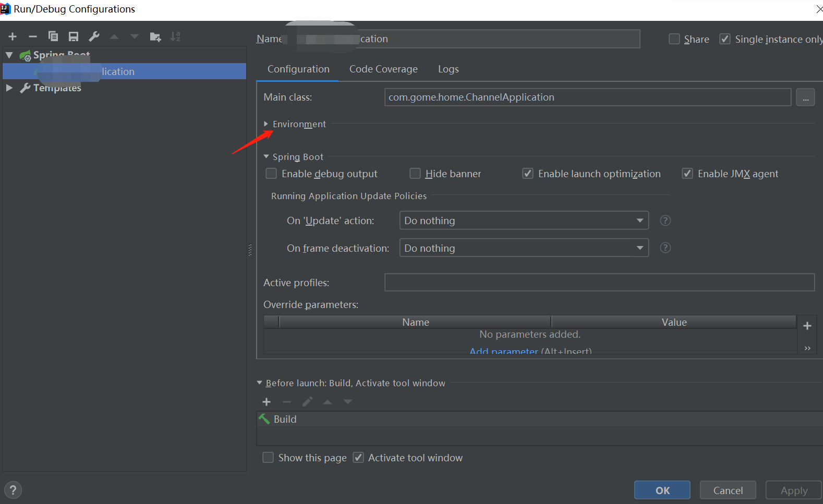Click the Name column header
Screen dimensions: 823x504
(x=415, y=322)
